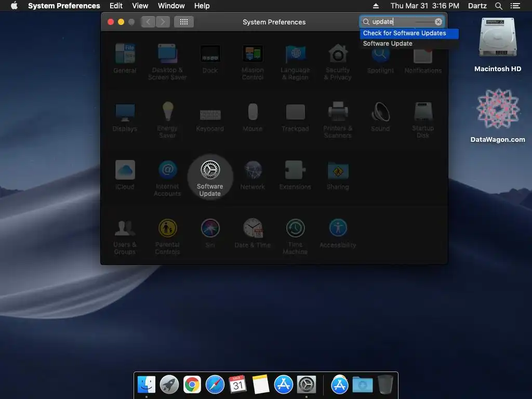532x399 pixels.
Task: Open the Downloads folder in Dock
Action: click(x=362, y=384)
